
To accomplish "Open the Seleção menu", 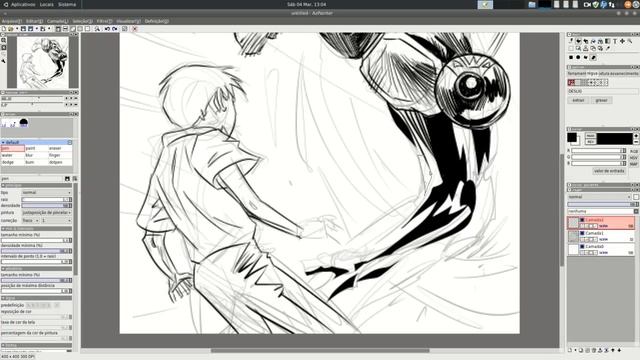I will [82, 21].
